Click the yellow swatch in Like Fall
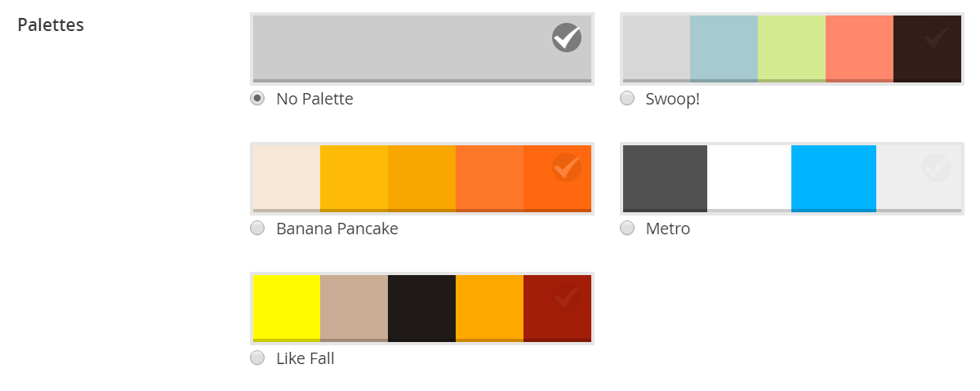980x391 pixels. [286, 307]
